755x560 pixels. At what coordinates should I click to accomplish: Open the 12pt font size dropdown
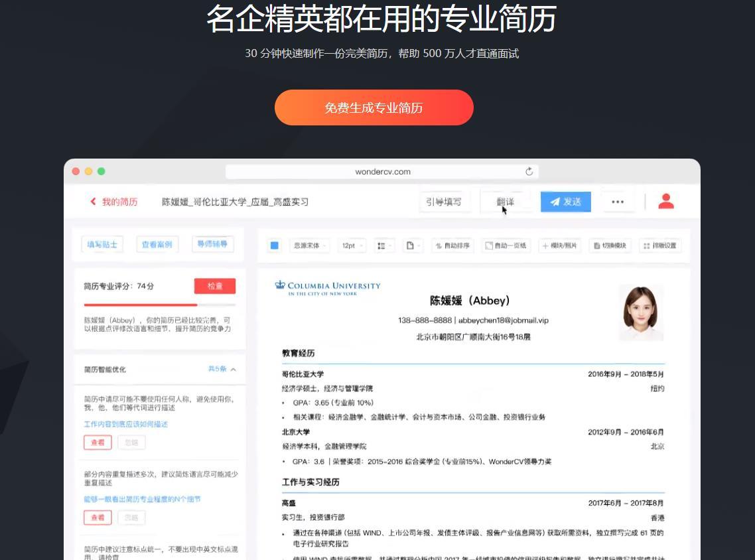[x=352, y=245]
